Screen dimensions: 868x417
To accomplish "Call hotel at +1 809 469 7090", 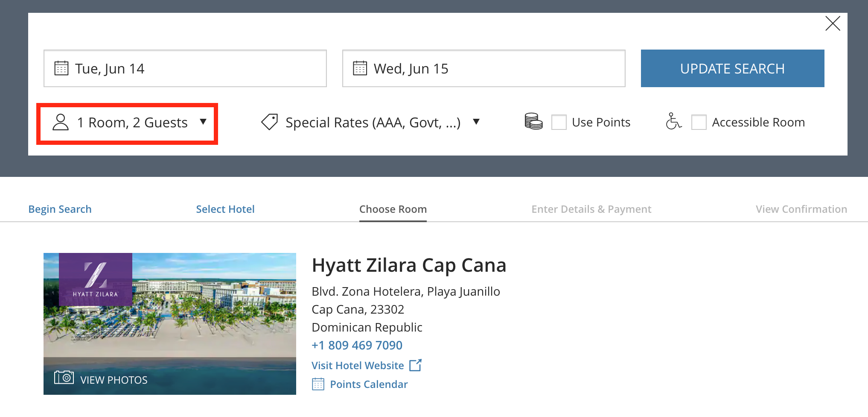I will tap(357, 345).
